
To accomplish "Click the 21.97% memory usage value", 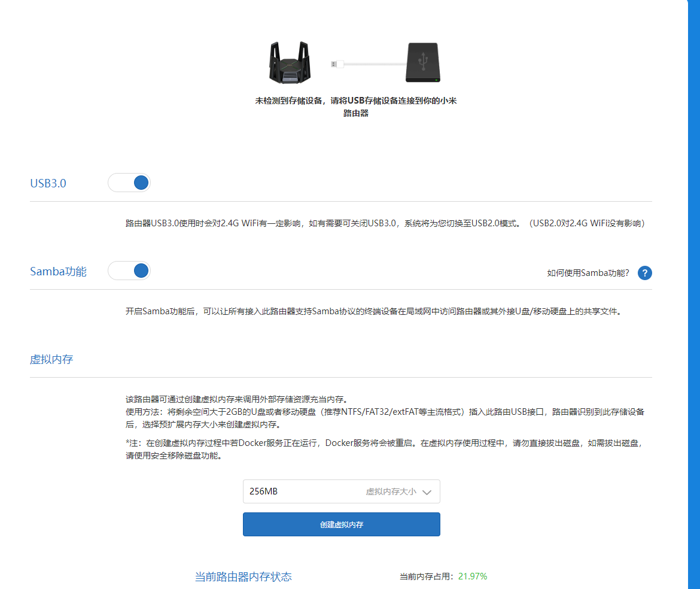I will pos(472,576).
